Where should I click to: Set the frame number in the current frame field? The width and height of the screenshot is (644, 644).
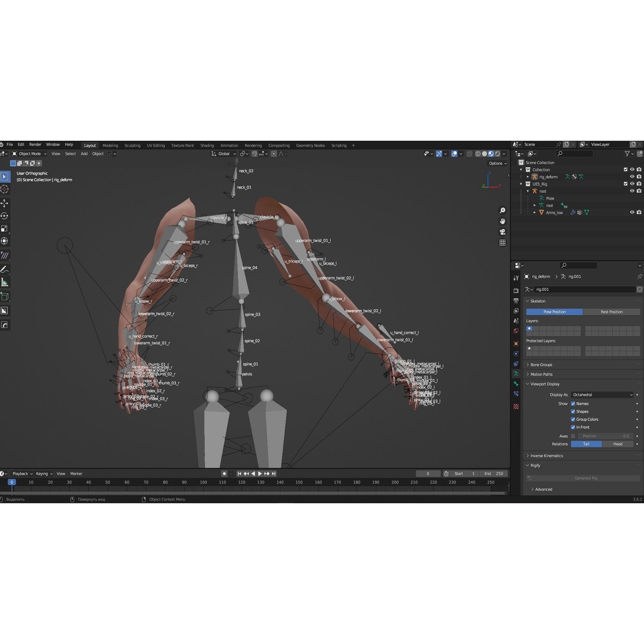(428, 473)
